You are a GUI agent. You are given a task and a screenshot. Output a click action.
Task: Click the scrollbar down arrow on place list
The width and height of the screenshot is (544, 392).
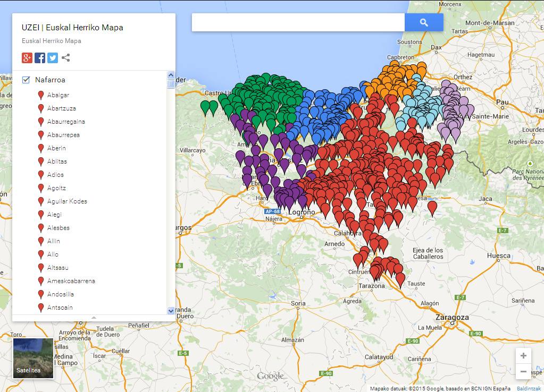click(x=171, y=311)
